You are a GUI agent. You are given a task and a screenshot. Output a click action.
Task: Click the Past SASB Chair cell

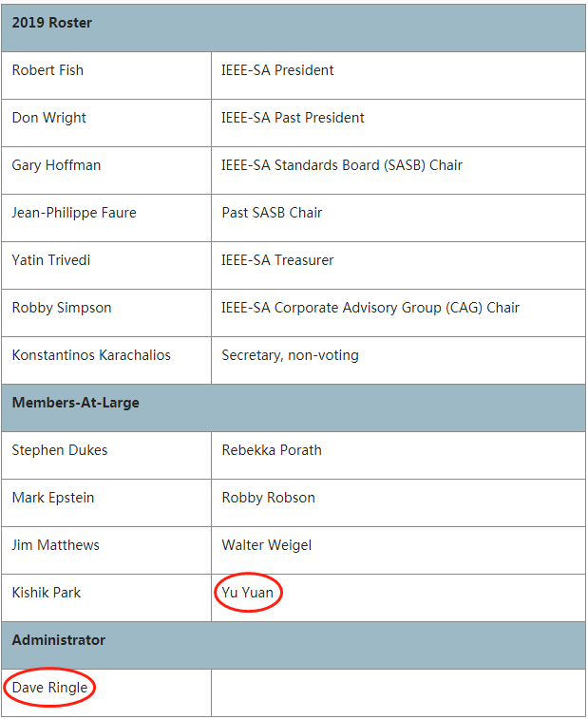coord(272,213)
